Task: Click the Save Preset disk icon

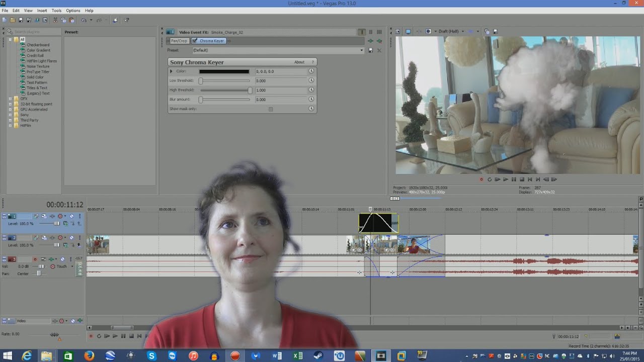Action: 371,50
